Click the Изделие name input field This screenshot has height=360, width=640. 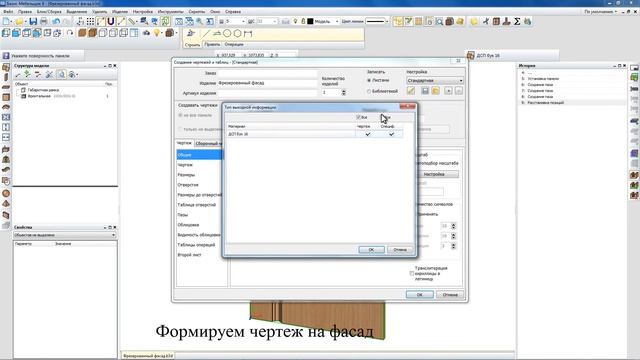[267, 83]
